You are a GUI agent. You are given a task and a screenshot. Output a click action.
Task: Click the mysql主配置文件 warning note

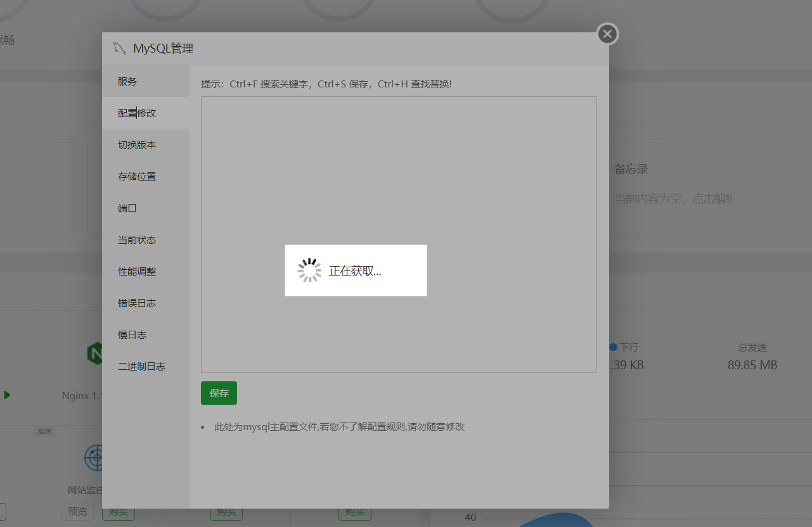point(340,427)
